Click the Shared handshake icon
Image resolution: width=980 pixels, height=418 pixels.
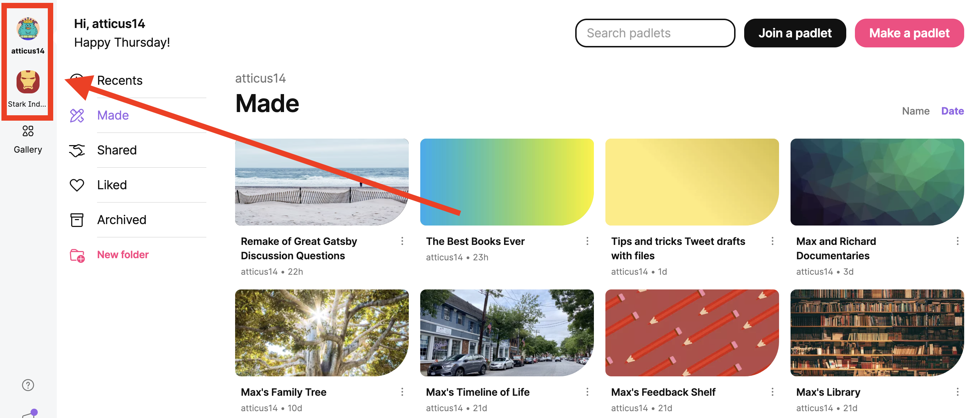tap(77, 150)
